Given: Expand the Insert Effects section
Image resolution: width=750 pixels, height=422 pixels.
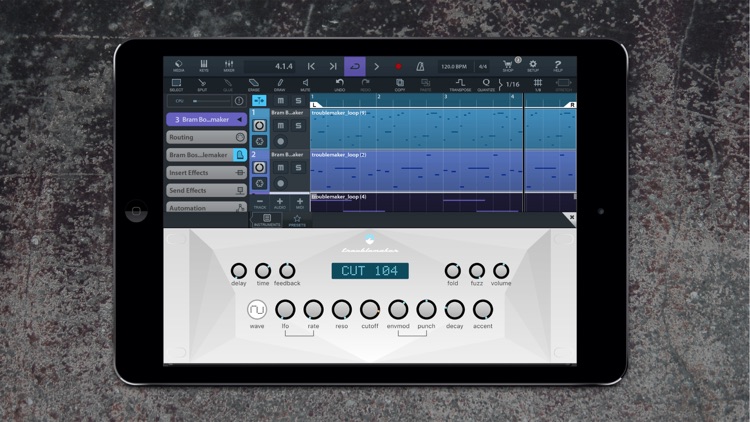Looking at the screenshot, I should pyautogui.click(x=206, y=173).
